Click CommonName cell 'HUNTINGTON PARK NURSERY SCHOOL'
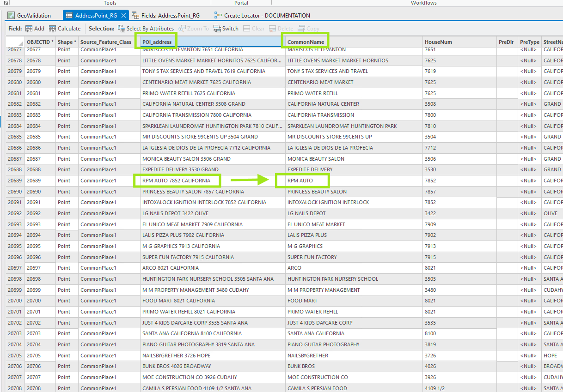 click(354, 279)
